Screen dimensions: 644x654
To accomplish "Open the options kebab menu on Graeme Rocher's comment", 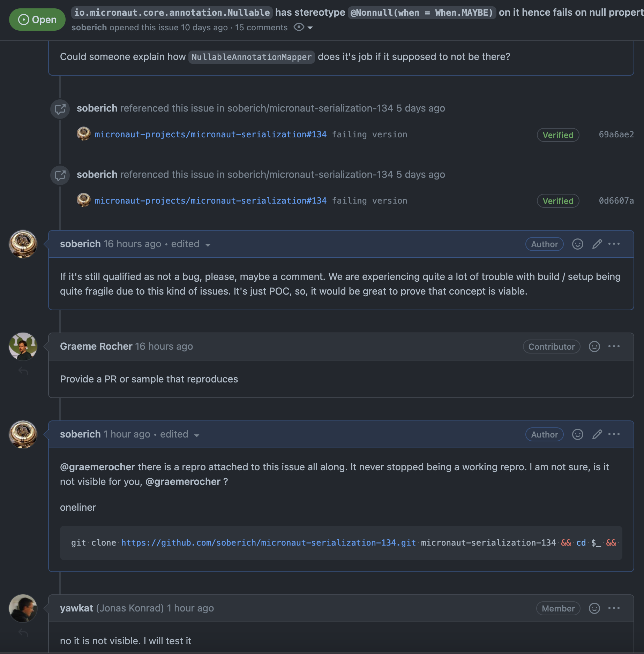I will (614, 346).
